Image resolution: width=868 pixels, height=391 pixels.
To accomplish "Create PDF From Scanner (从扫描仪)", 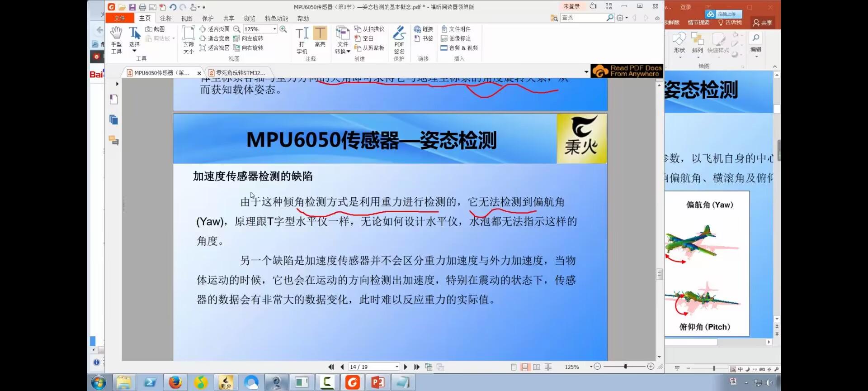I will (x=369, y=29).
